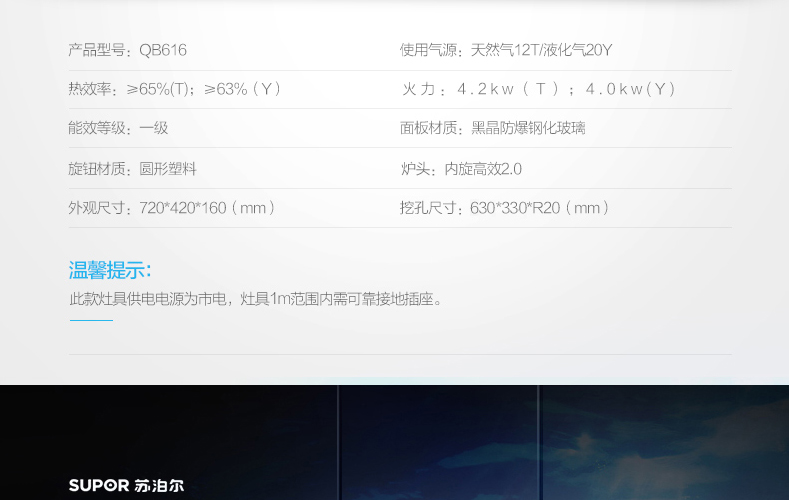This screenshot has height=500, width=789.
Task: Select the 旋钮材质 knob material row
Action: [x=132, y=169]
